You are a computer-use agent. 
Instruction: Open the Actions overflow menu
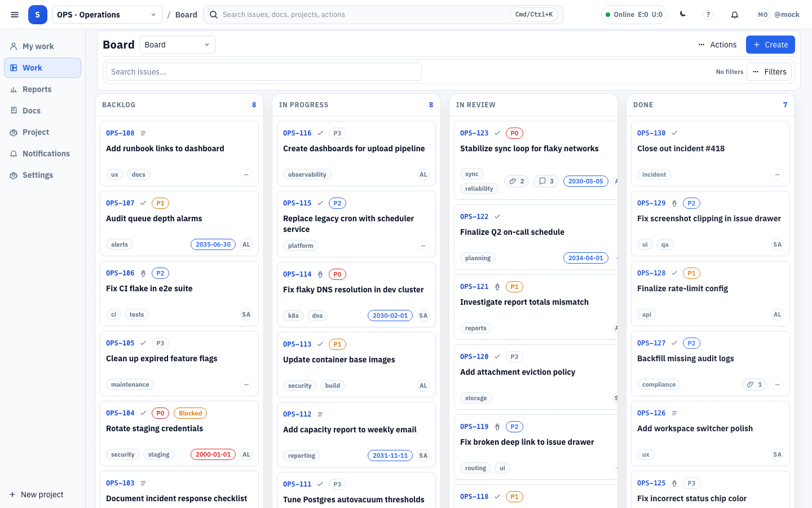717,44
